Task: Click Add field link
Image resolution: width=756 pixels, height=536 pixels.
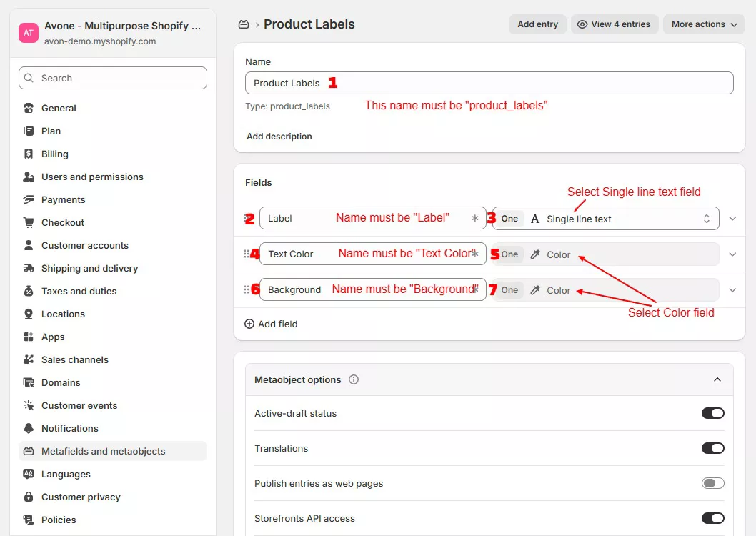Action: pyautogui.click(x=271, y=324)
